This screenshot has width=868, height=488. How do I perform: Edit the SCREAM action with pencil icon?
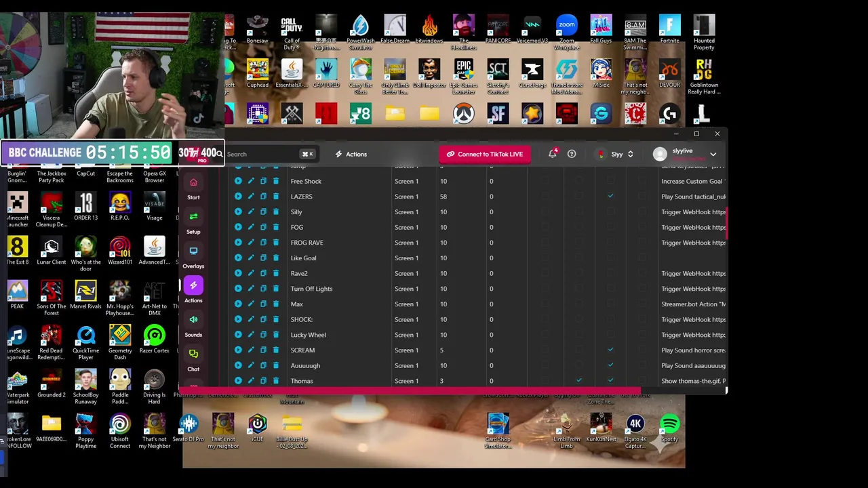pos(251,350)
